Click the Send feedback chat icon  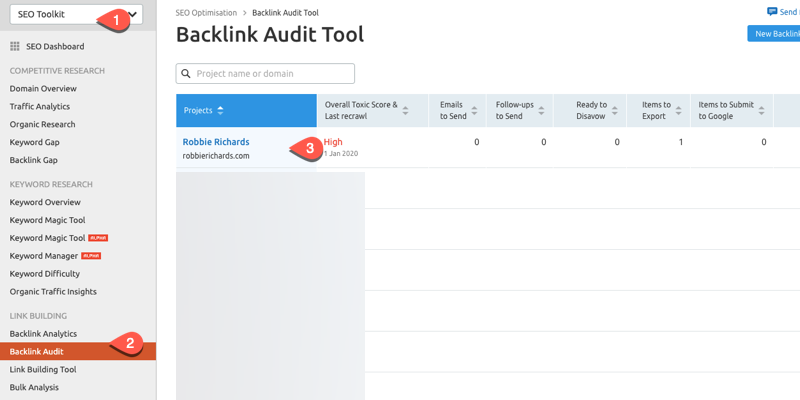point(772,12)
